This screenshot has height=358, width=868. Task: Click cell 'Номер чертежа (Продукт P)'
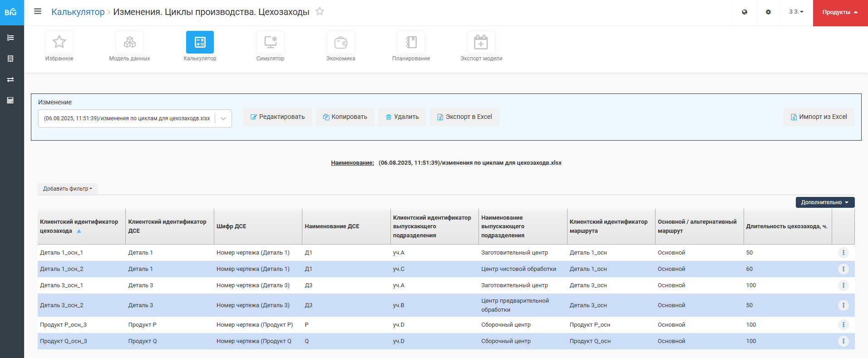click(255, 325)
